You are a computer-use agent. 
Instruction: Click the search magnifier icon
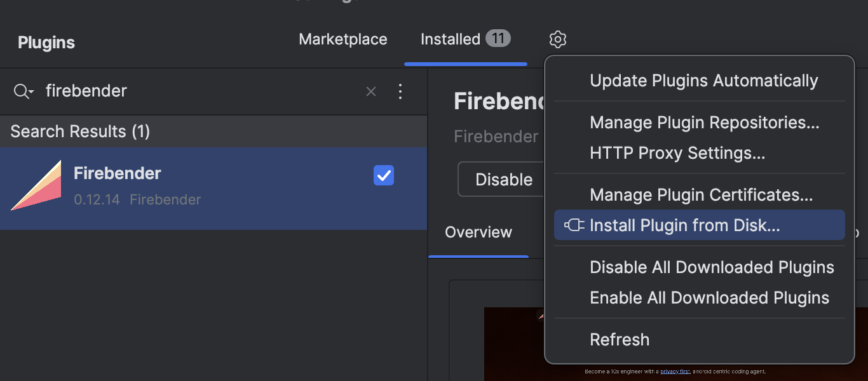(23, 91)
